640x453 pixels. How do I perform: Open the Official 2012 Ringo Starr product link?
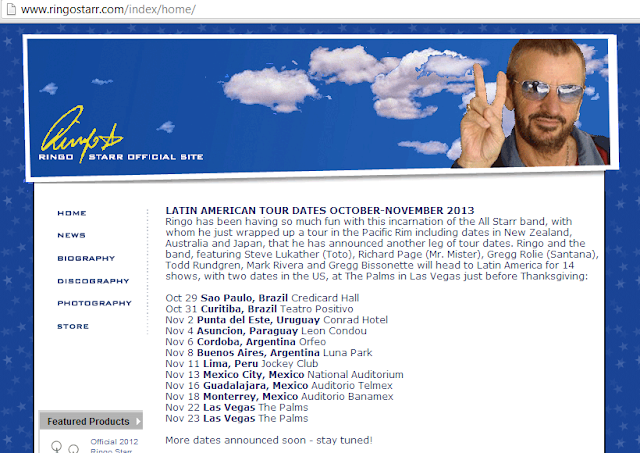click(114, 446)
